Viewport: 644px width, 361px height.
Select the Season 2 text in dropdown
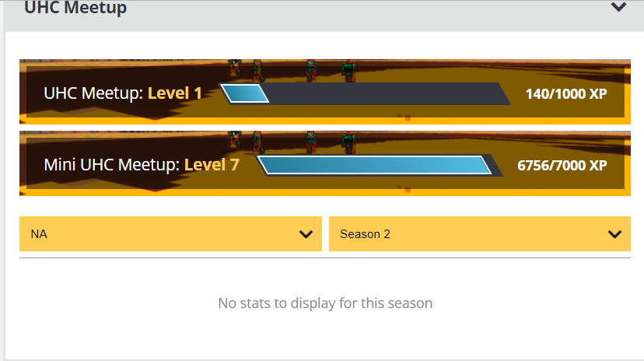[x=365, y=234]
